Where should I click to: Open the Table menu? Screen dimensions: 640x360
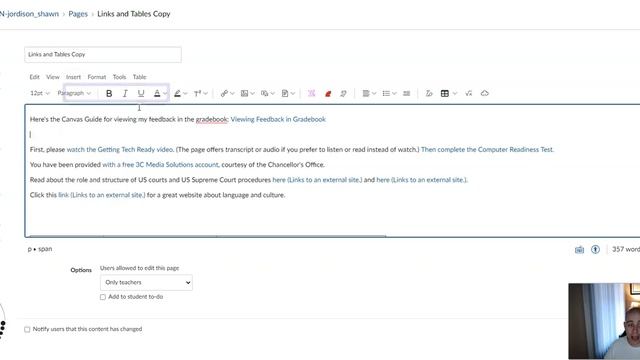coord(139,77)
